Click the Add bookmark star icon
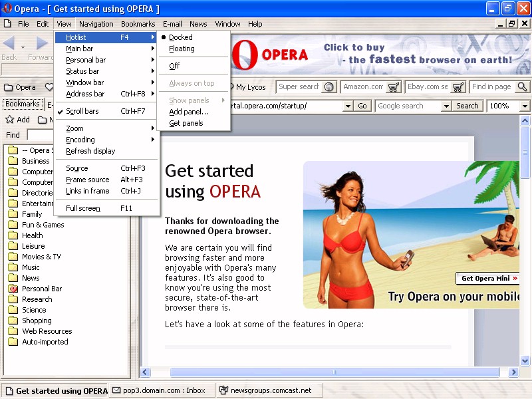Image resolution: width=532 pixels, height=399 pixels. point(9,120)
